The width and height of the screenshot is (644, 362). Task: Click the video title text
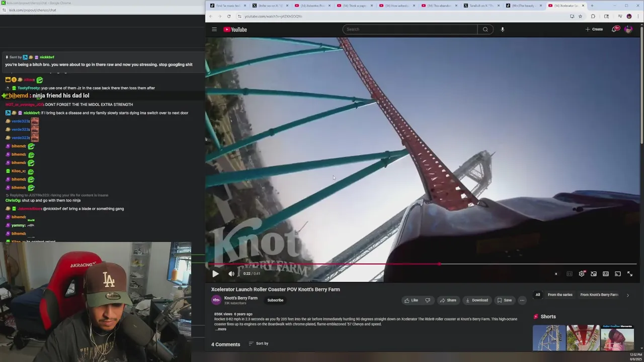(x=276, y=290)
